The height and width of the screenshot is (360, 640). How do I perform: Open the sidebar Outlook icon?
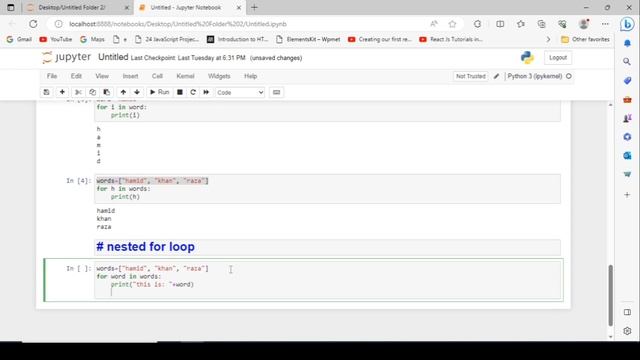[627, 156]
